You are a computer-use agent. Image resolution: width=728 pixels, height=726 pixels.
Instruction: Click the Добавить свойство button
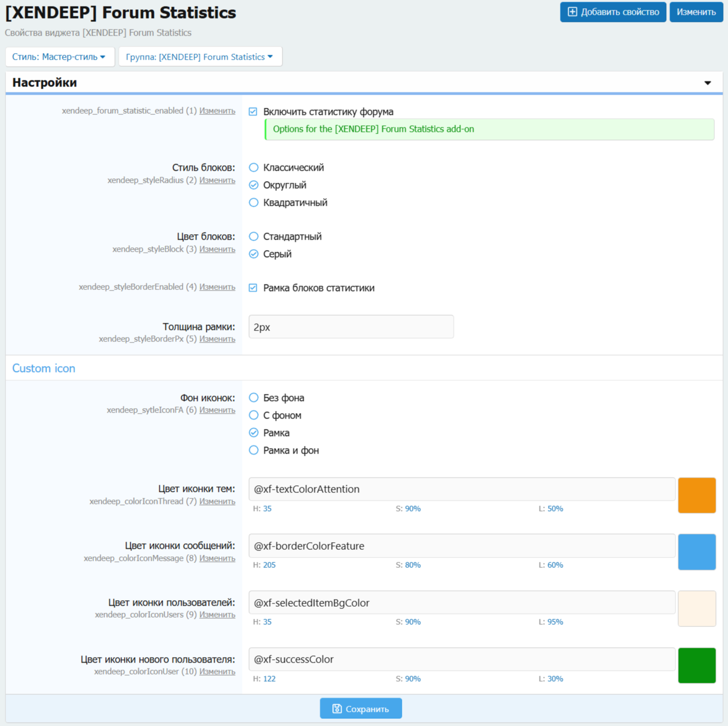pos(613,12)
